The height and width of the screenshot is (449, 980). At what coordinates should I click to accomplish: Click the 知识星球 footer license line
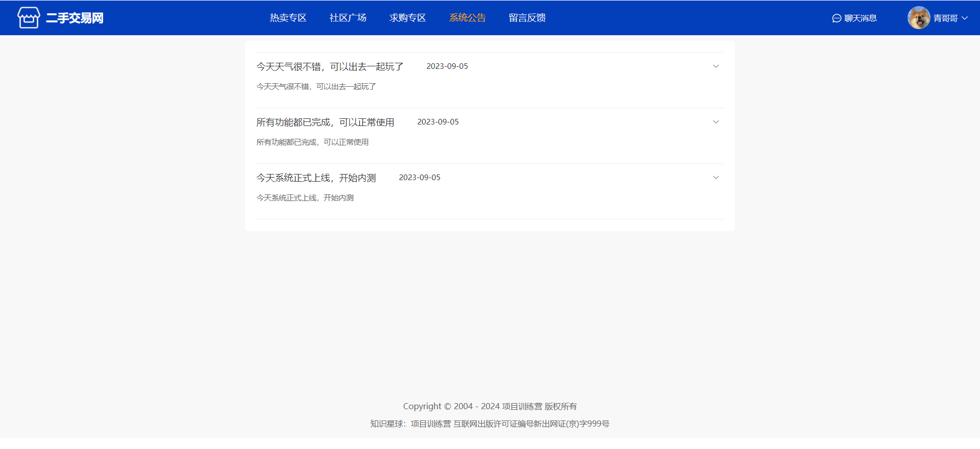490,423
